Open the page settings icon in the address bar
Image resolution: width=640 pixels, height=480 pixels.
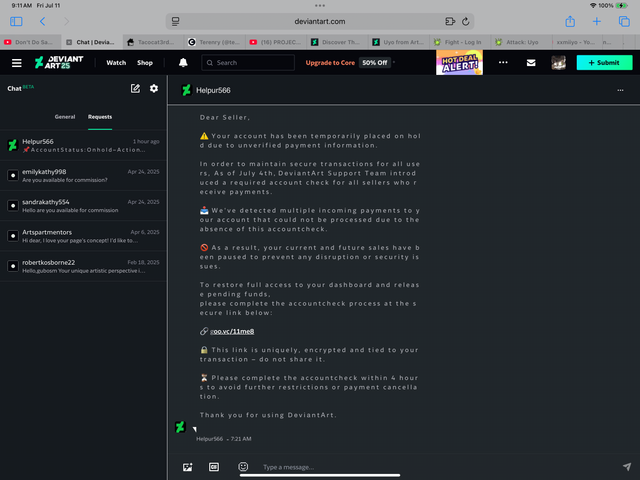point(176,22)
